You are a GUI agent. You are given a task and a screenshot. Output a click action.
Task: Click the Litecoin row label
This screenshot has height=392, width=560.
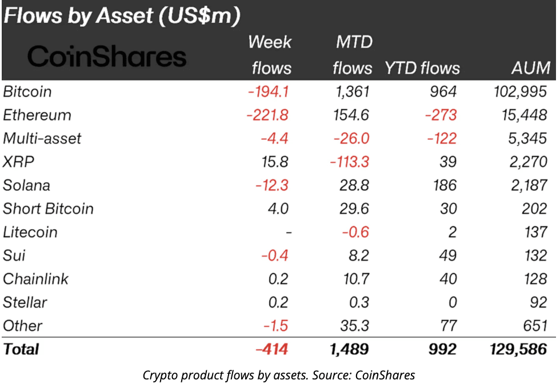coord(30,232)
